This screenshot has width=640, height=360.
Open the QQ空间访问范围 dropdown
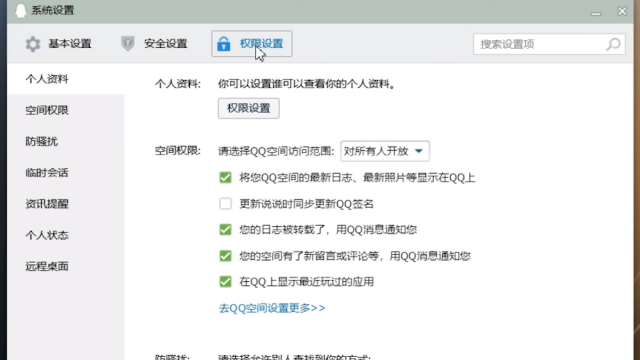tap(385, 151)
